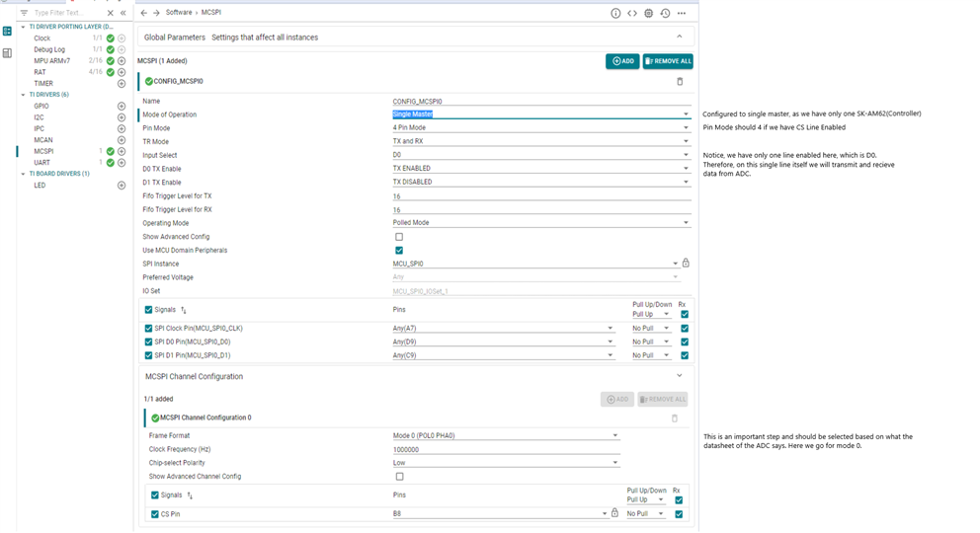Add an LED instance with its plus icon
Viewport: 980px width, 533px height.
[x=122, y=186]
